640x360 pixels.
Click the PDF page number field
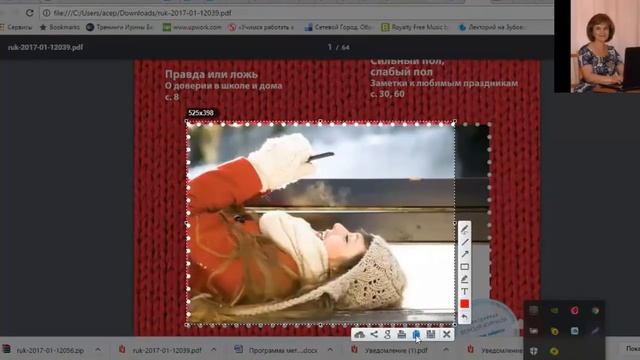[x=330, y=47]
